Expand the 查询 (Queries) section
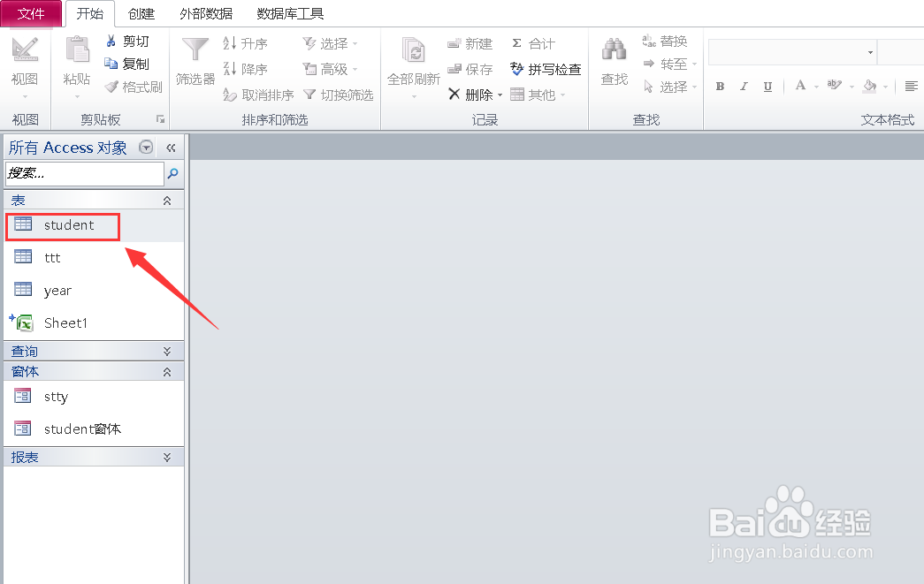Image resolution: width=924 pixels, height=584 pixels. 166,351
